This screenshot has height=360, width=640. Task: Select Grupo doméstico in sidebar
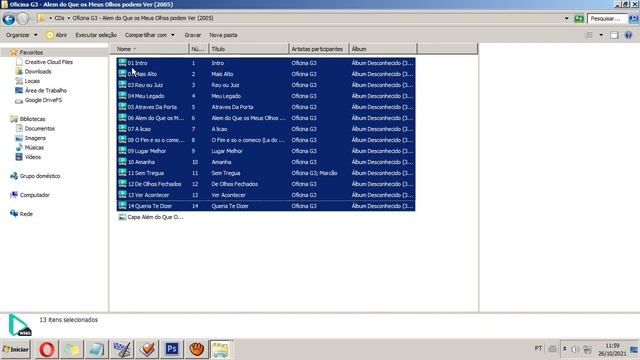(x=40, y=176)
